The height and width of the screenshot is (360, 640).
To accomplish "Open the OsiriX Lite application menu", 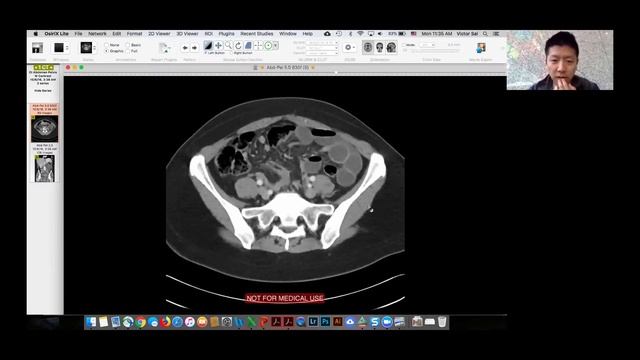I will tap(56, 34).
